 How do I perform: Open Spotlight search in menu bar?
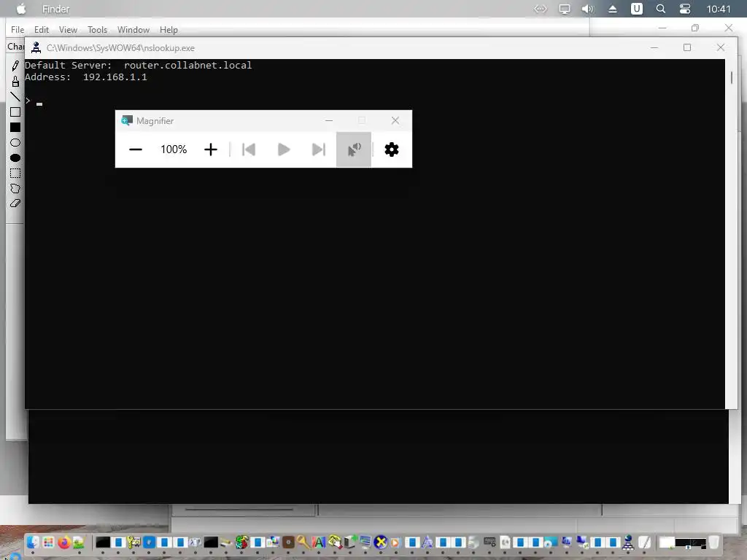[x=661, y=9]
